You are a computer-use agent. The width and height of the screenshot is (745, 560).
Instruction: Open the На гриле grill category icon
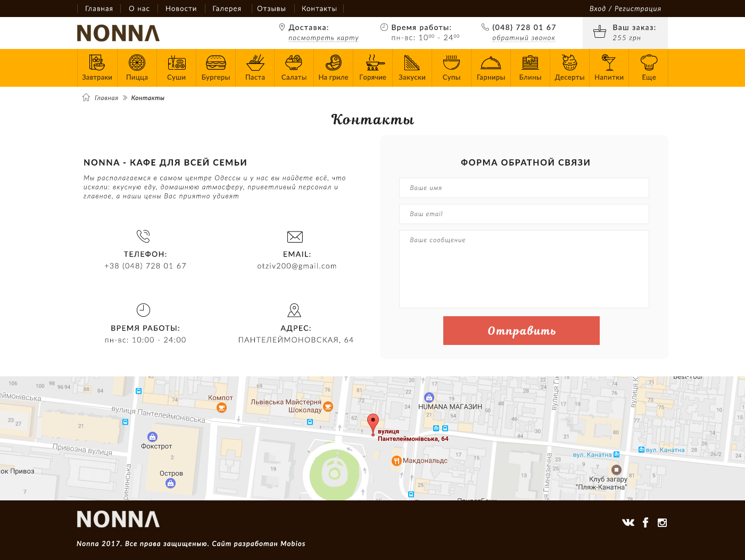(334, 63)
